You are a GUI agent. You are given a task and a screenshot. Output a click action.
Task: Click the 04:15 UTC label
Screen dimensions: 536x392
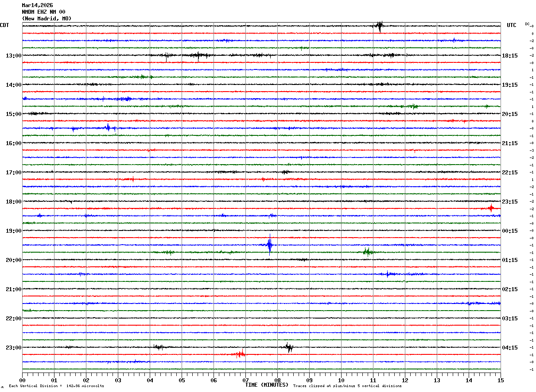pyautogui.click(x=510, y=348)
